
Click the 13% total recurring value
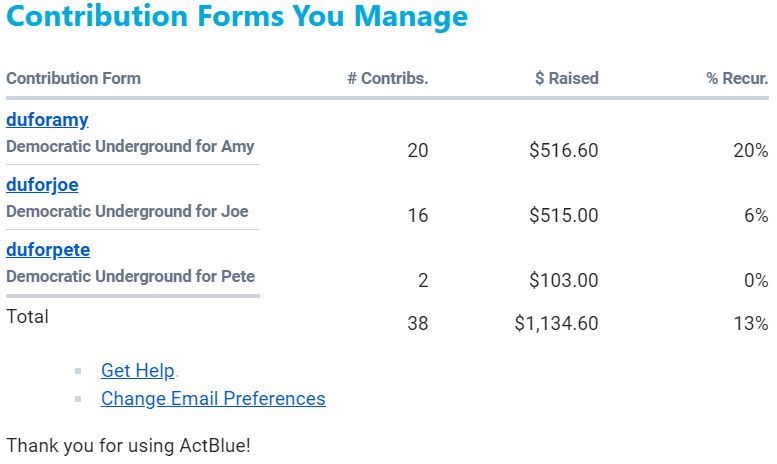(x=749, y=323)
